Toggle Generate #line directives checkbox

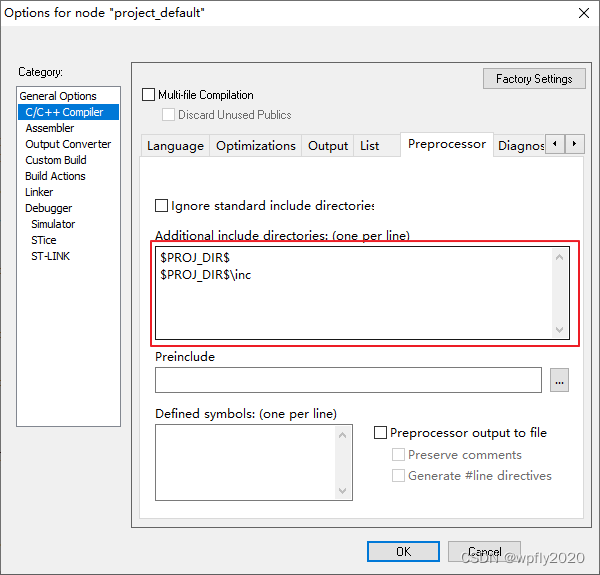[x=398, y=476]
